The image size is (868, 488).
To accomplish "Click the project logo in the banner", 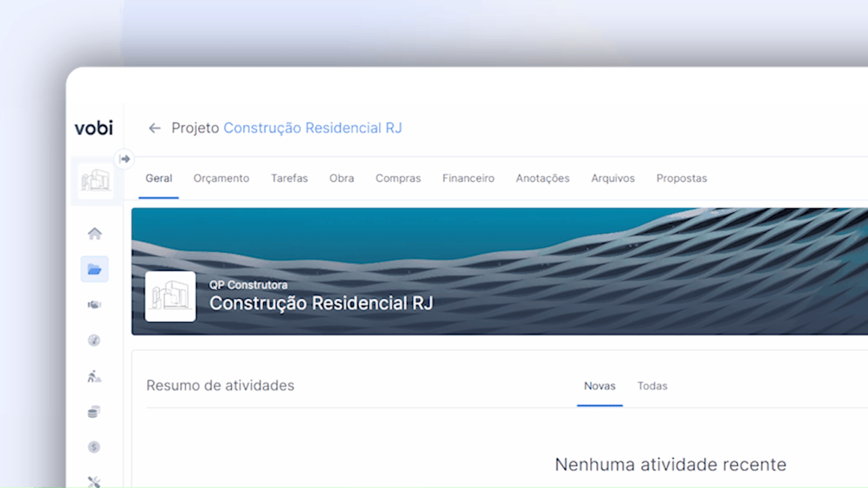I will pos(170,296).
